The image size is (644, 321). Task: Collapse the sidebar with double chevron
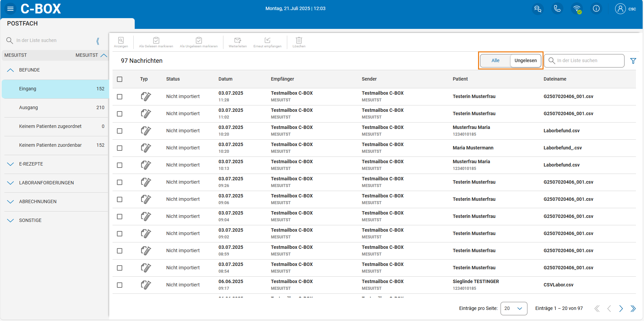pyautogui.click(x=98, y=41)
